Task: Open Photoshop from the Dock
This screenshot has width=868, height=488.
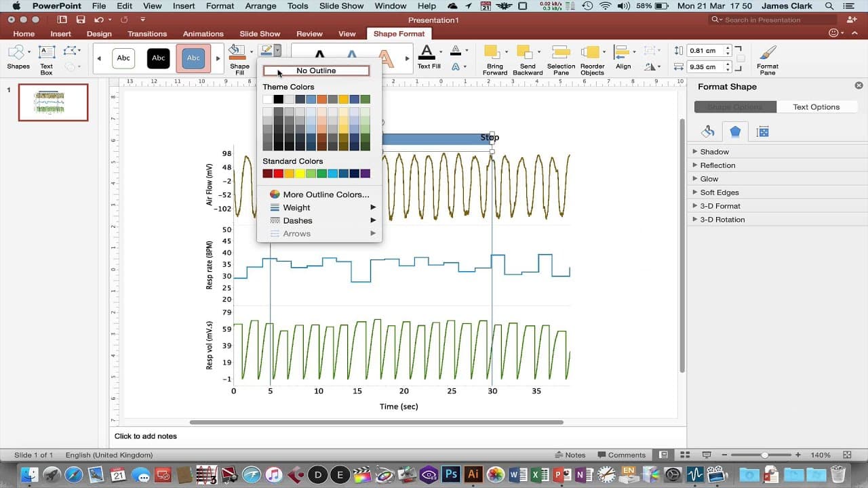Action: click(451, 474)
